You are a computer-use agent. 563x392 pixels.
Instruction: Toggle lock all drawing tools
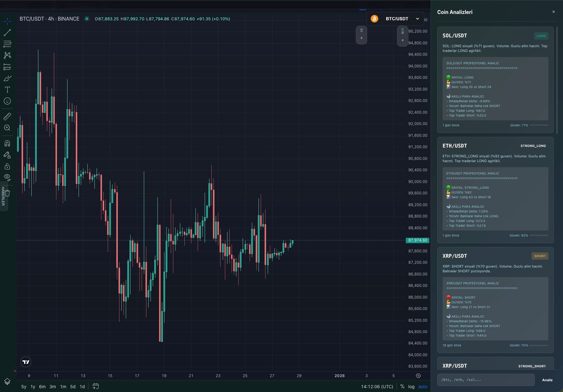(7, 166)
